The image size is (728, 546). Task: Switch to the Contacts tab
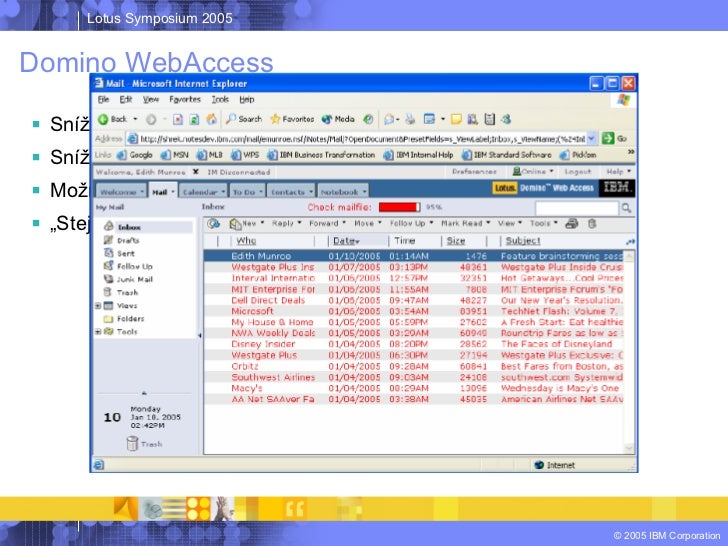click(x=291, y=192)
